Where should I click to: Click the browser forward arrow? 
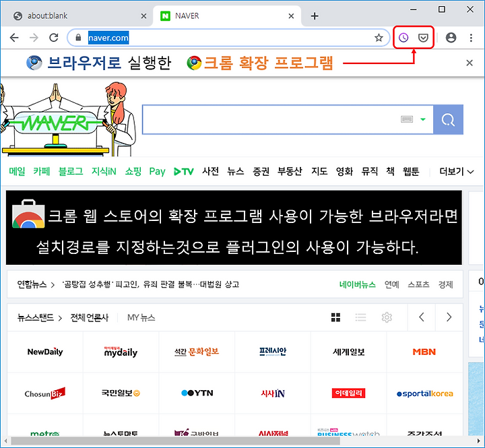[34, 38]
